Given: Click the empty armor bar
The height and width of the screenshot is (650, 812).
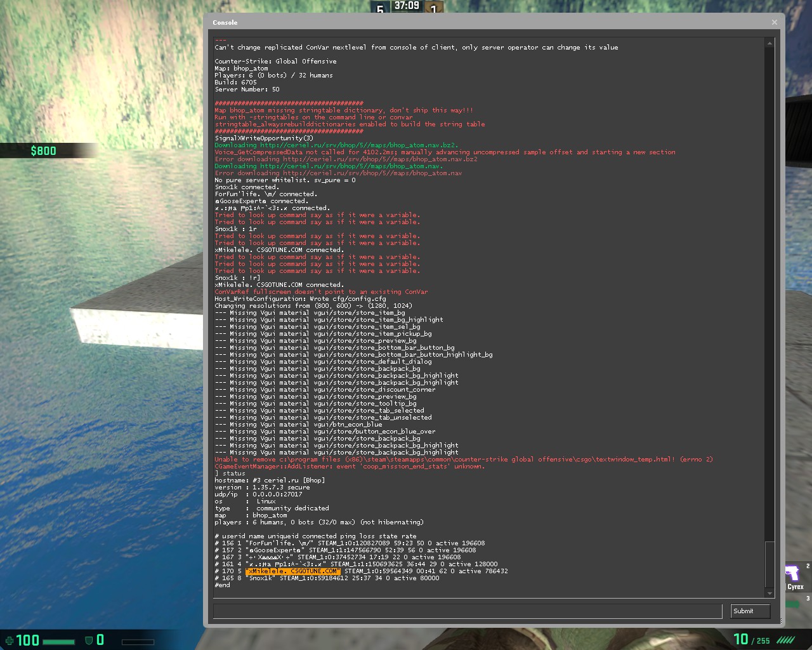Looking at the screenshot, I should (x=137, y=642).
